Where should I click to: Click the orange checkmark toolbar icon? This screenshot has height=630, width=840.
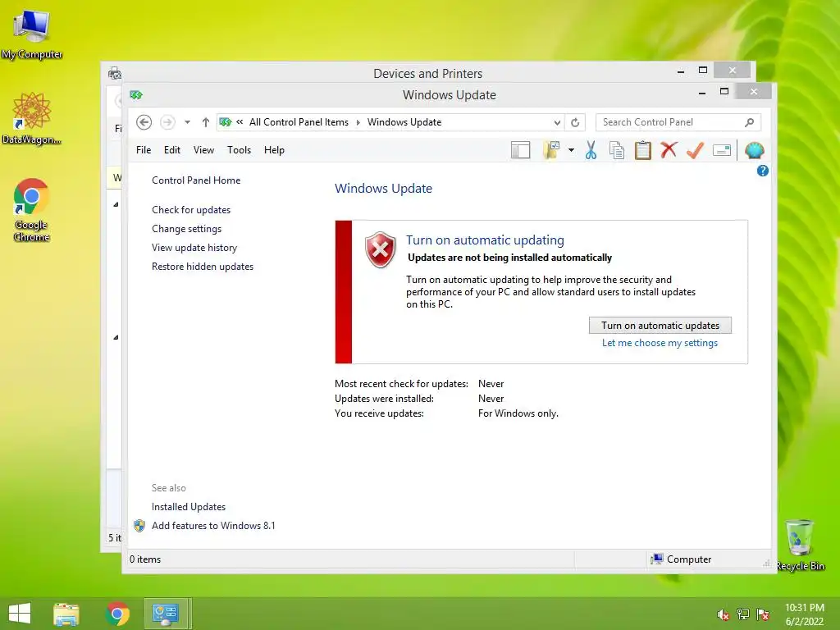pyautogui.click(x=695, y=151)
